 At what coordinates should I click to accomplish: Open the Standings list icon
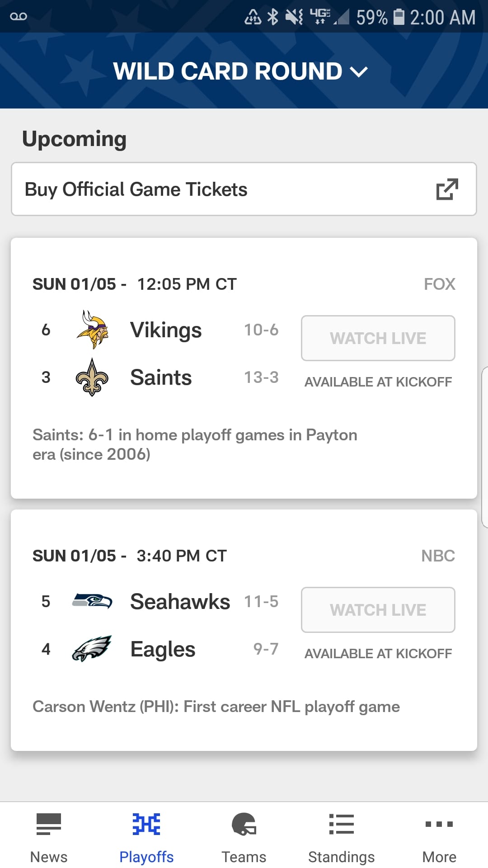tap(342, 824)
